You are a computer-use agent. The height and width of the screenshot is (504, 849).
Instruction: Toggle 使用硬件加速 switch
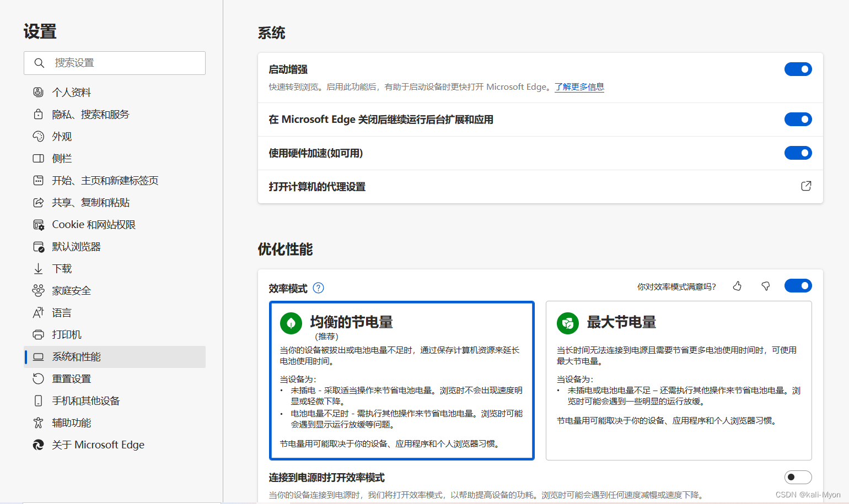[x=798, y=153]
